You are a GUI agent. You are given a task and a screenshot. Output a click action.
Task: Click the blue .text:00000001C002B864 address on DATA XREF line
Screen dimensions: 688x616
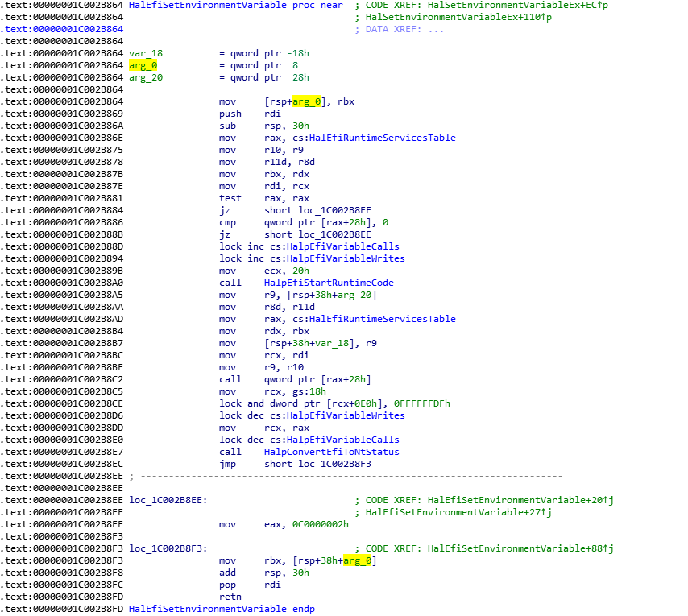click(62, 29)
